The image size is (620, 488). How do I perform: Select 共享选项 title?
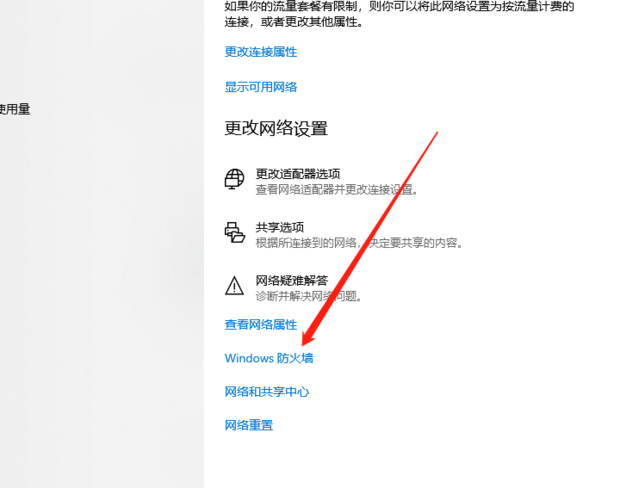[280, 227]
